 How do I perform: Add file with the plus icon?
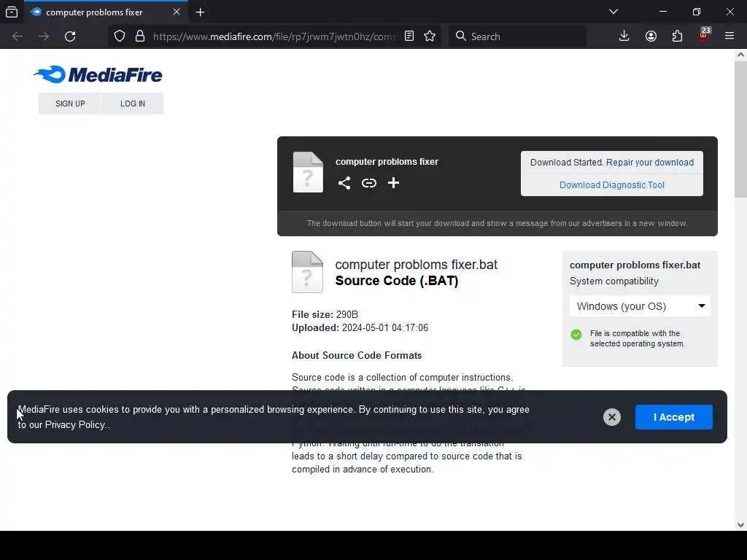point(393,183)
